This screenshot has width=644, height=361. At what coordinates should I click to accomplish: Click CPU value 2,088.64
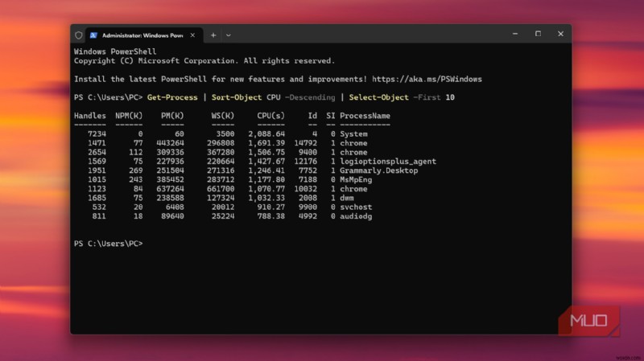266,134
